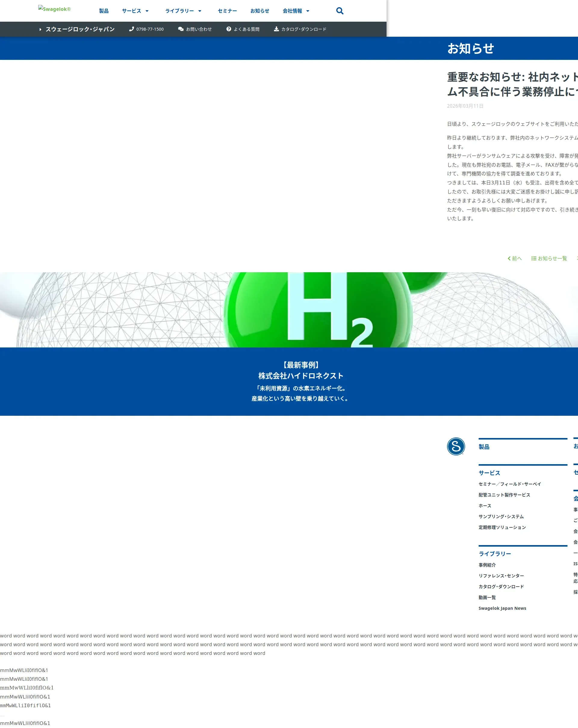578x728 pixels.
Task: Click the Swagelok logo in header
Action: (x=54, y=9)
